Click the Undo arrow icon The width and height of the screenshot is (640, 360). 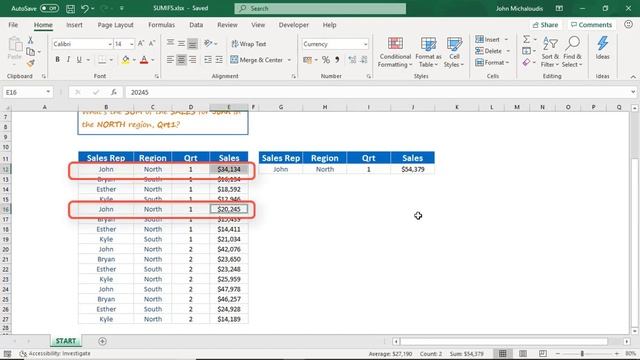[84, 8]
